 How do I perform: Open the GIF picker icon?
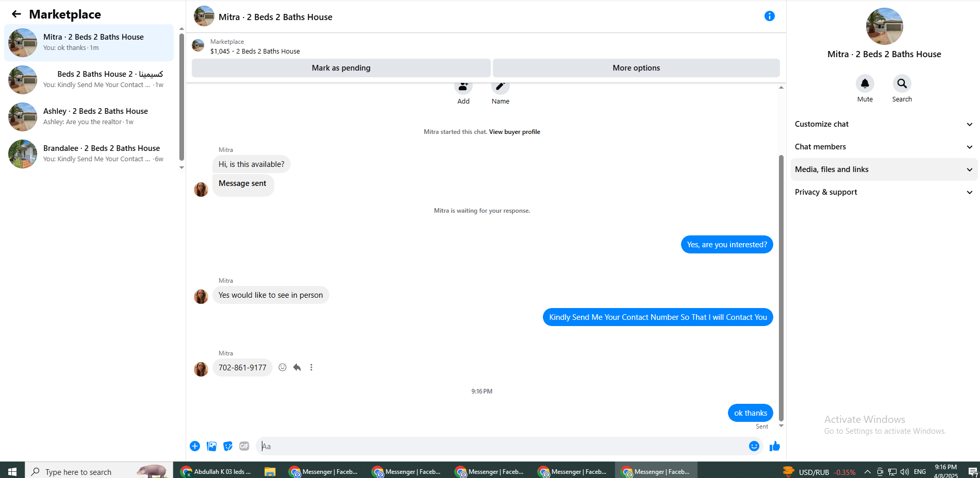244,446
